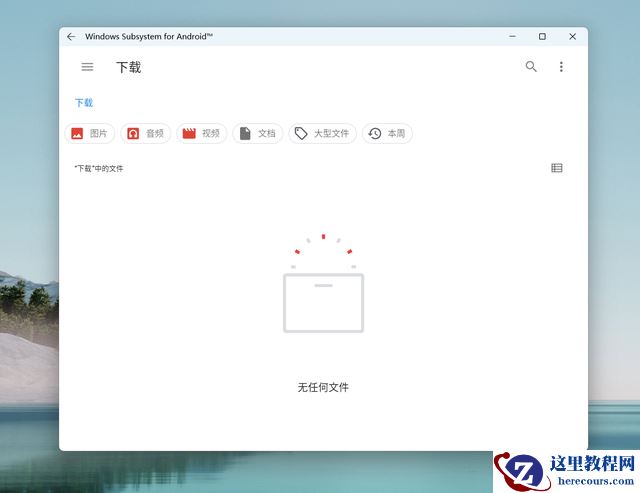Click the 无任何文件 empty-state text
This screenshot has width=640, height=493.
pyautogui.click(x=323, y=387)
